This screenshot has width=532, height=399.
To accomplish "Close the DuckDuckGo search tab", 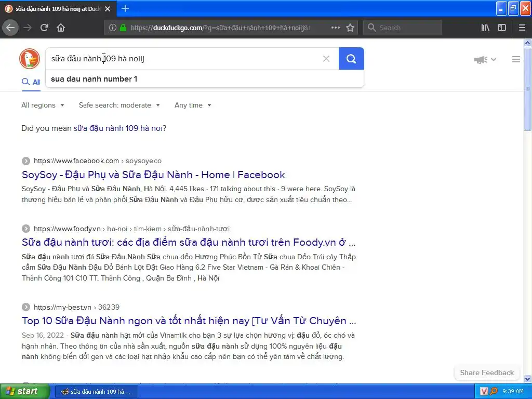I will [x=108, y=9].
